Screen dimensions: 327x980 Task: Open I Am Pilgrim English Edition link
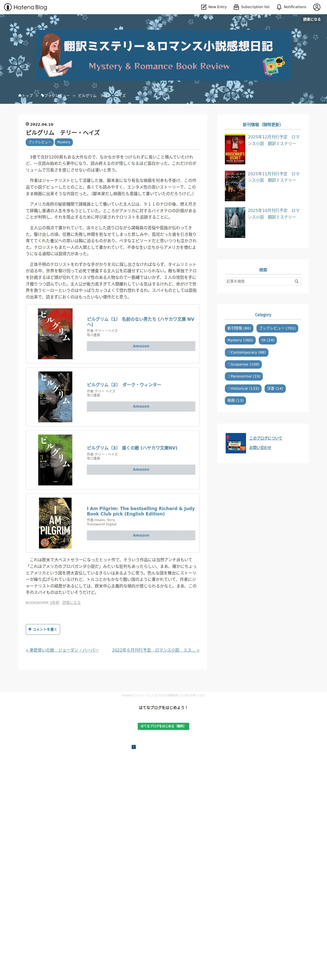point(141,511)
